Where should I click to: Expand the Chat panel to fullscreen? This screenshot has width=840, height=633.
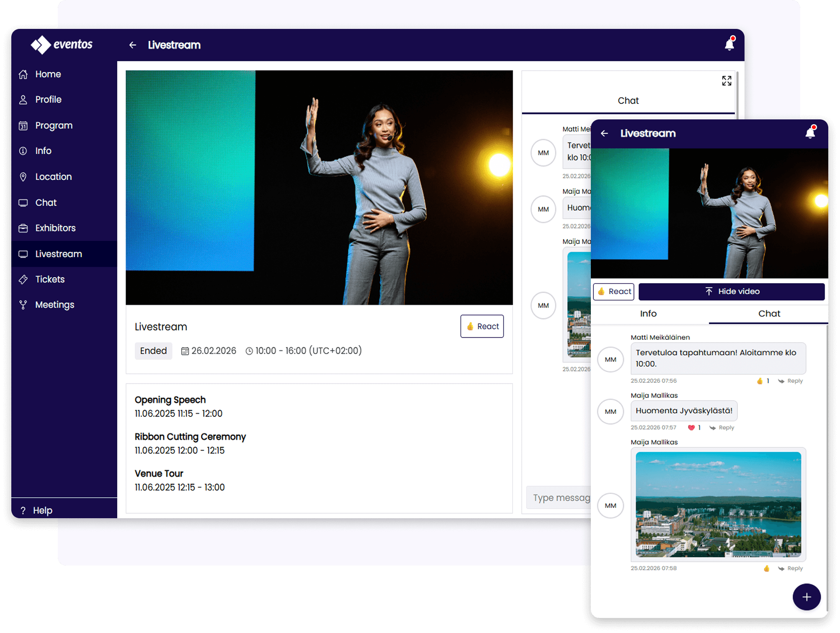[x=727, y=81]
